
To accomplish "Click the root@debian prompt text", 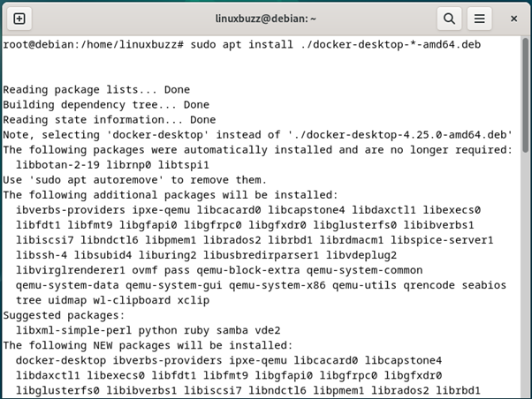I will [94, 45].
